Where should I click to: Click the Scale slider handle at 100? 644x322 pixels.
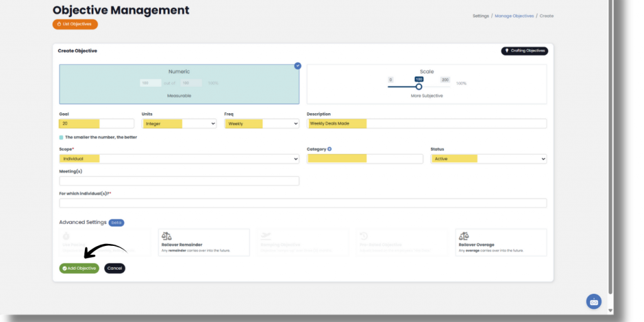419,87
